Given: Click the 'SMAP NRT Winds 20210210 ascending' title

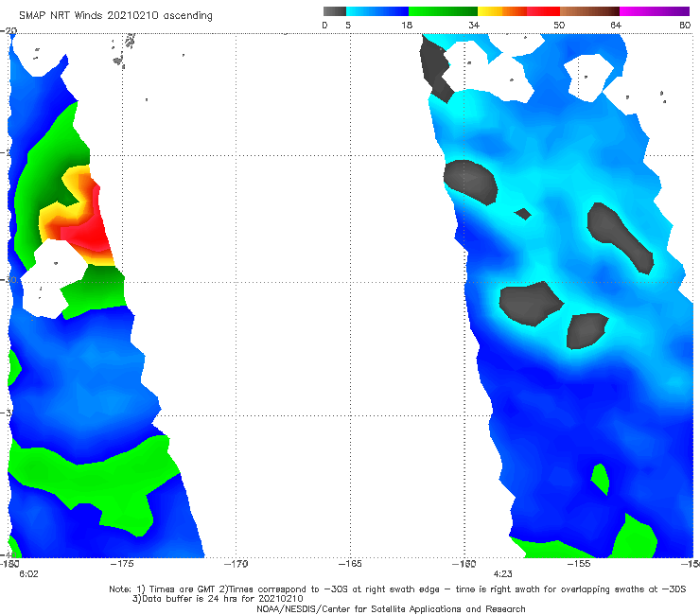Looking at the screenshot, I should 115,16.
